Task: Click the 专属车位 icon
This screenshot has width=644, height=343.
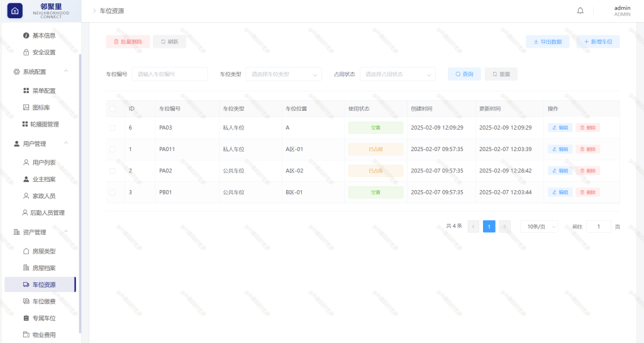Action: [x=26, y=318]
